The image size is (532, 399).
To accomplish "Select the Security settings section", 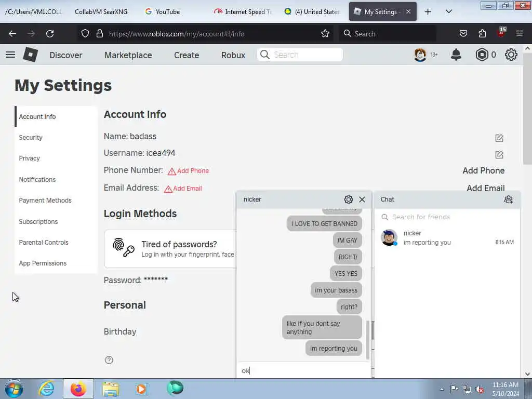I will coord(31,137).
